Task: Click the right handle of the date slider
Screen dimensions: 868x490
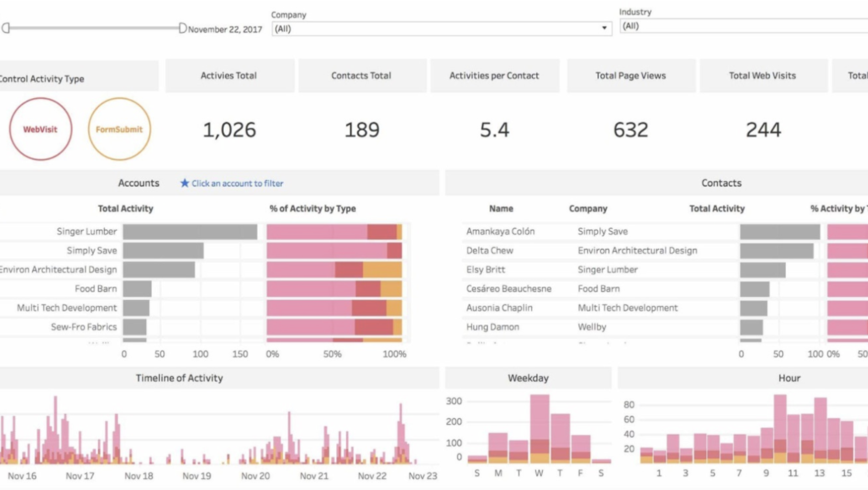Action: point(183,28)
